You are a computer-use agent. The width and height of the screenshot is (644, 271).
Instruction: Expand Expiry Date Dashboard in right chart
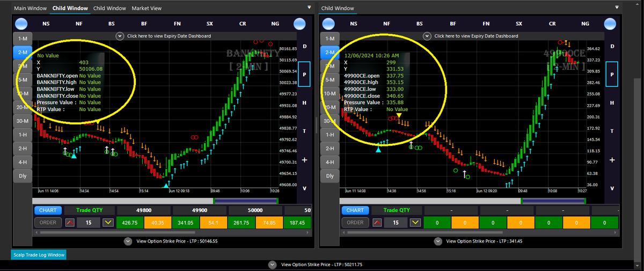[427, 36]
